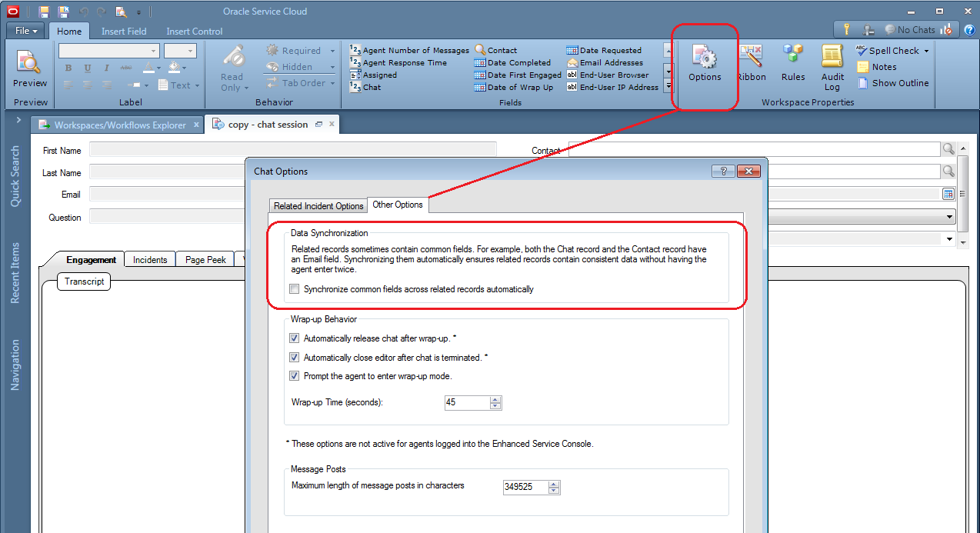Click the search magnifier beside the Contact field
The width and height of the screenshot is (980, 533).
coord(948,149)
